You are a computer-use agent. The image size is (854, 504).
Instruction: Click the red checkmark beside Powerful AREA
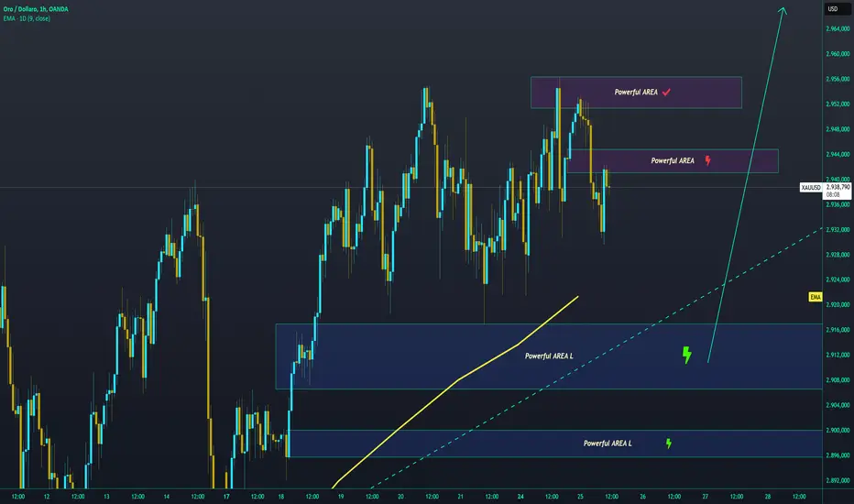(666, 92)
